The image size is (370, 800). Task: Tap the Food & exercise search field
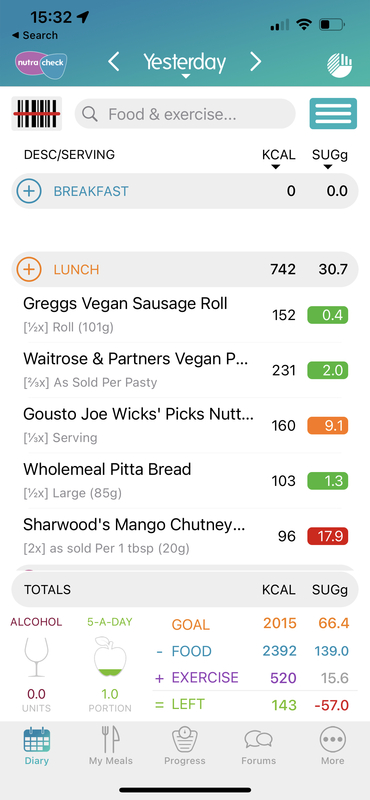(x=185, y=114)
